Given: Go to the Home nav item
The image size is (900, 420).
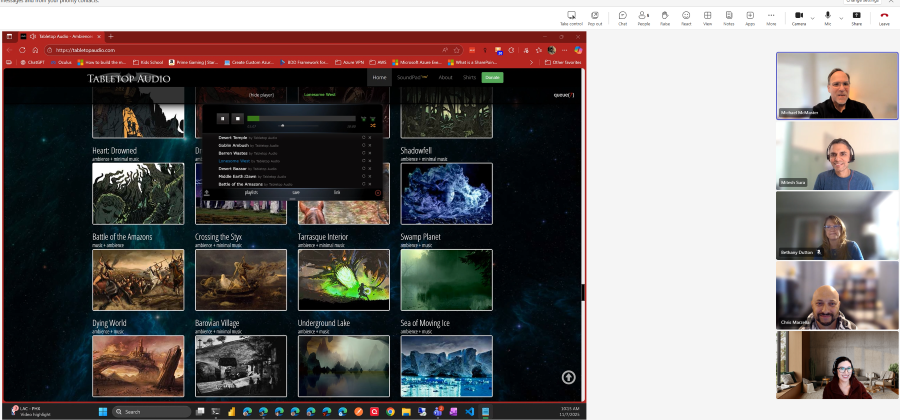Looking at the screenshot, I should point(379,77).
